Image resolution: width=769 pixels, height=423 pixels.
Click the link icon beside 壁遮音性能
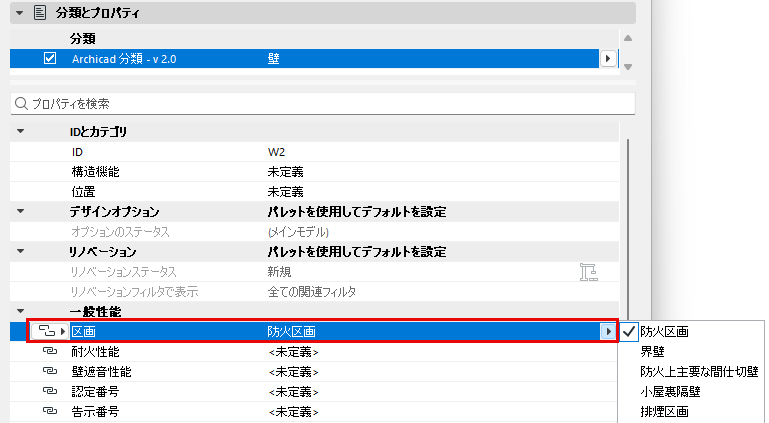[50, 372]
